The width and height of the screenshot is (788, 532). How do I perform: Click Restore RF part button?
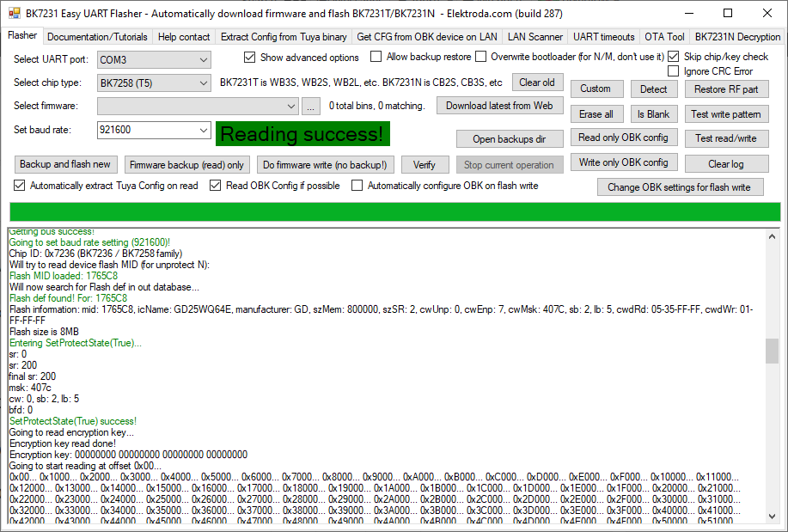pos(726,89)
